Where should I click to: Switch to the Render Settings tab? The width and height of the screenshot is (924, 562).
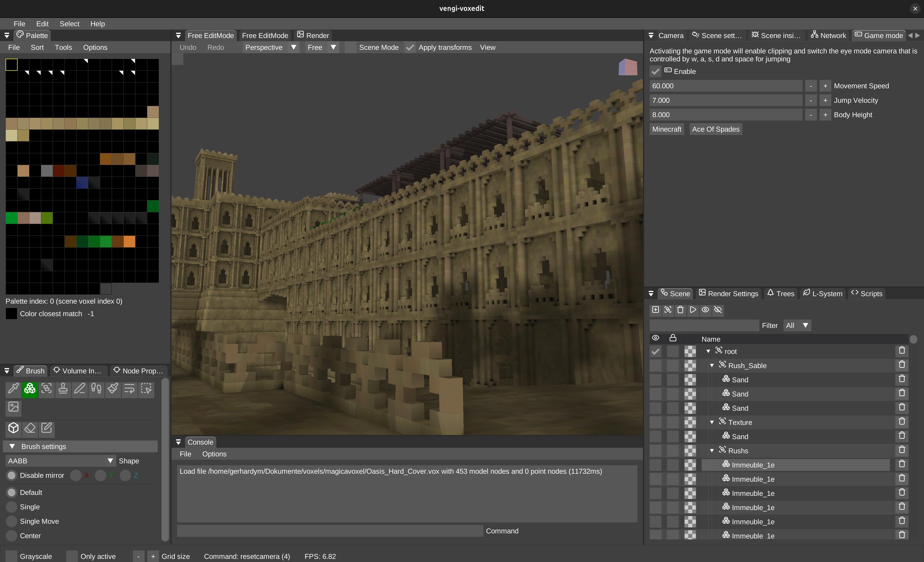[729, 294]
